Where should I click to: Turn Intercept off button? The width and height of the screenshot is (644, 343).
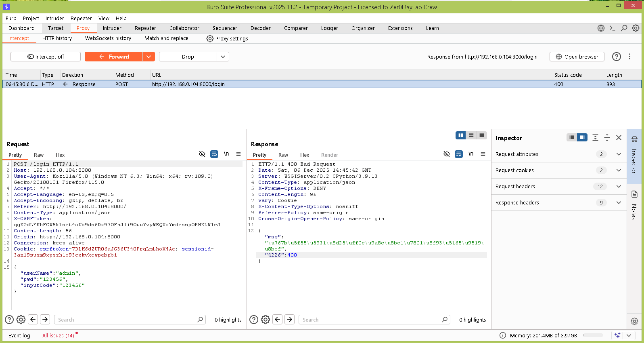pyautogui.click(x=46, y=57)
